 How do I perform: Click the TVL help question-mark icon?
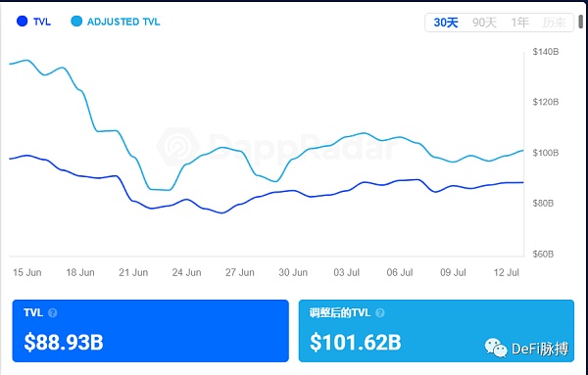[x=53, y=312]
